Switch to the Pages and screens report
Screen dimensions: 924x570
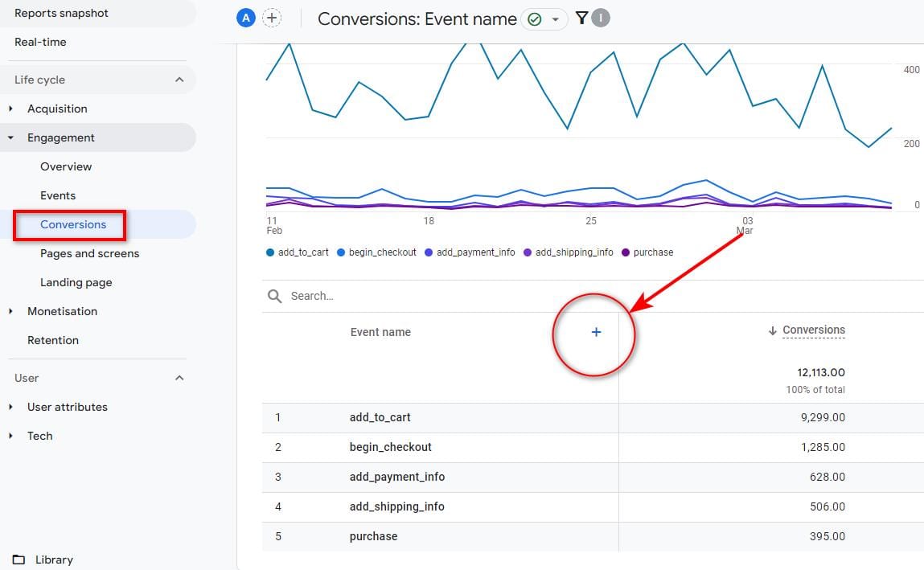coord(89,252)
